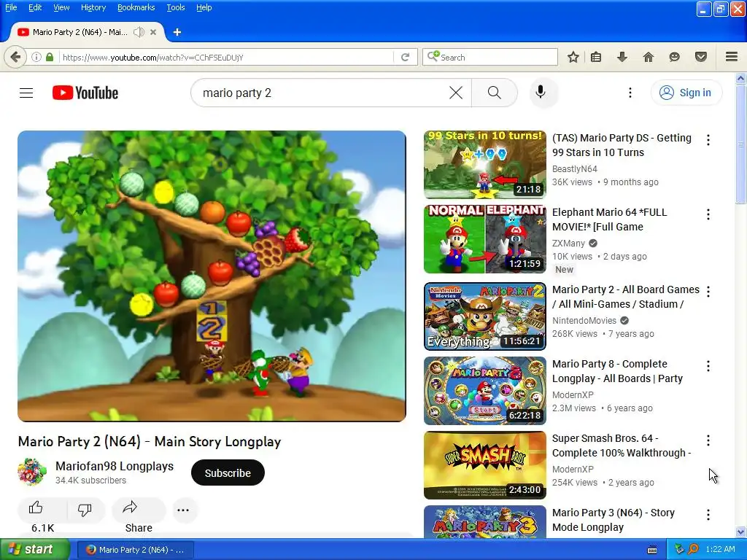Click the browser Back arrow button
Screen dimensions: 747x560
[x=15, y=57]
